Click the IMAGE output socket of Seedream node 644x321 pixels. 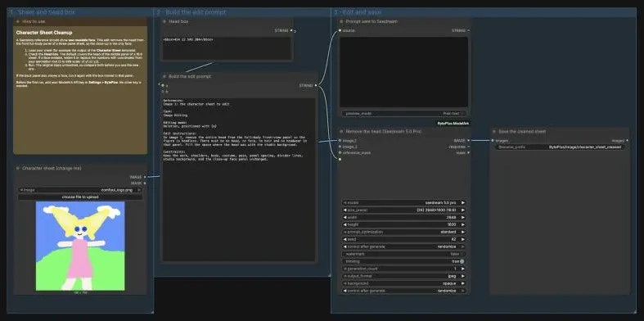point(468,141)
